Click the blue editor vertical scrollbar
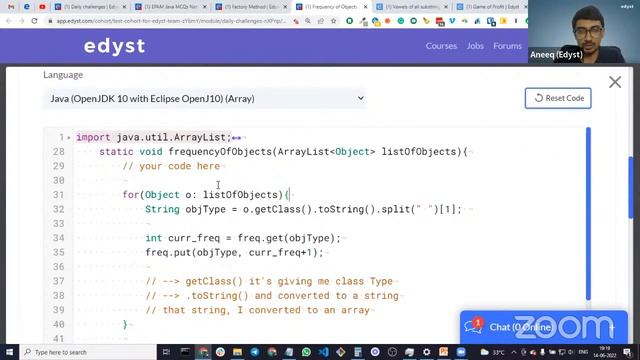Viewport: 640px width, 360px height. coord(588,213)
